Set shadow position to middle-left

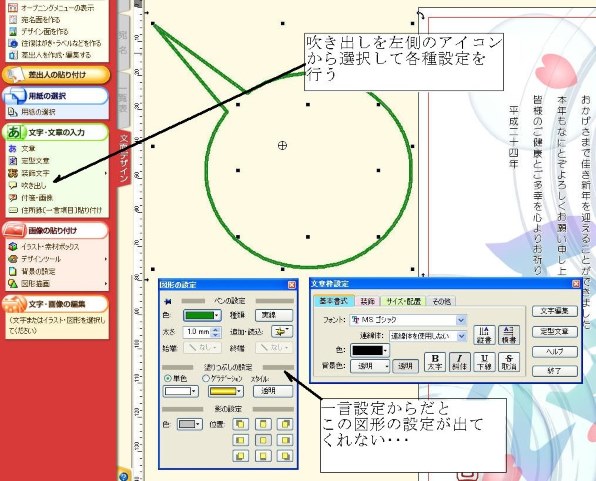pyautogui.click(x=240, y=440)
